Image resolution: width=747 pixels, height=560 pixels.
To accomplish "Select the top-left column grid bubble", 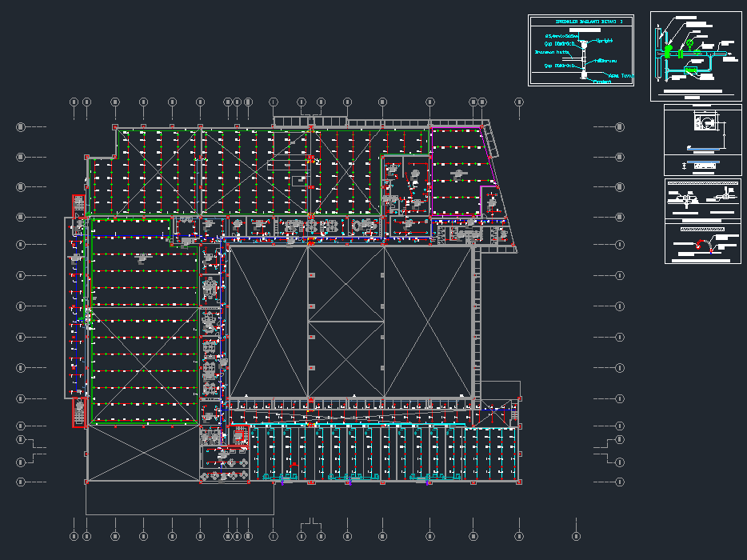I will click(x=74, y=102).
